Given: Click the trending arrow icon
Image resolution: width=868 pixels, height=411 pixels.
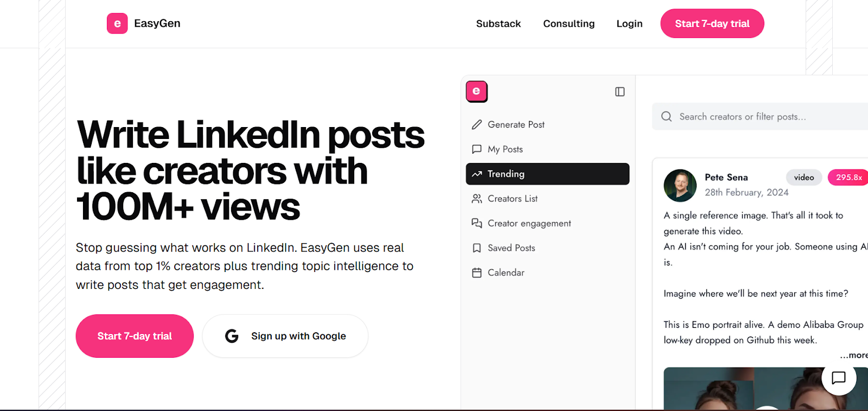Looking at the screenshot, I should click(477, 174).
